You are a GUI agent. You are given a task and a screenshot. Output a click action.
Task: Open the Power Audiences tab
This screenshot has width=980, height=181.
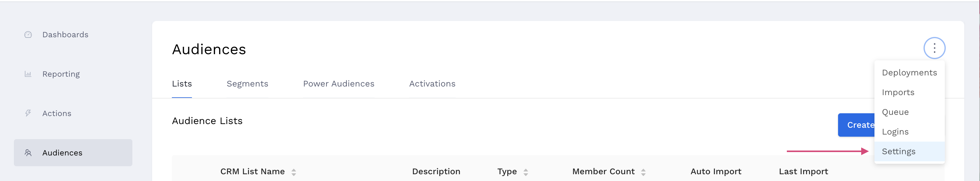coord(338,83)
